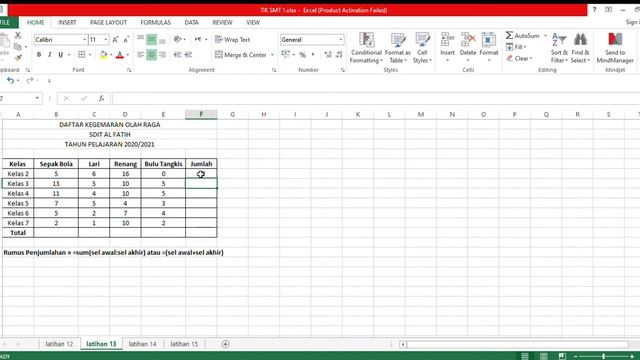The height and width of the screenshot is (360, 640).
Task: Expand the AutoSum dropdown arrow
Action: click(x=545, y=36)
